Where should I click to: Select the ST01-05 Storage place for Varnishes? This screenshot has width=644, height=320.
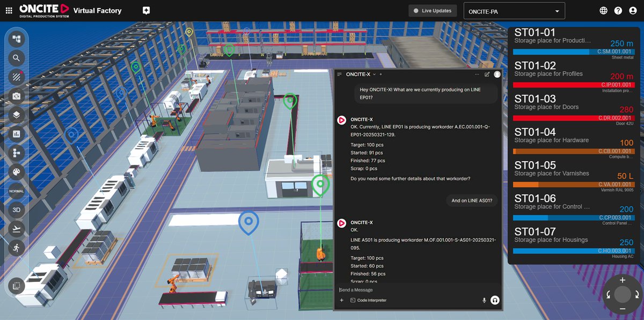point(573,177)
